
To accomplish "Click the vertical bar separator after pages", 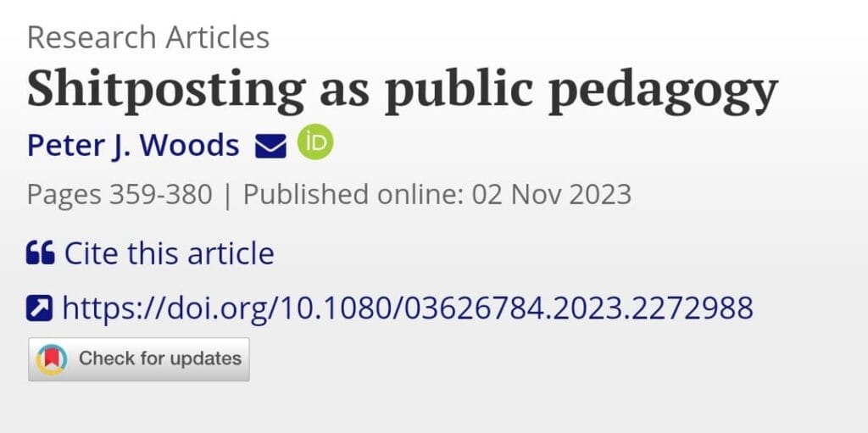I will (x=227, y=195).
